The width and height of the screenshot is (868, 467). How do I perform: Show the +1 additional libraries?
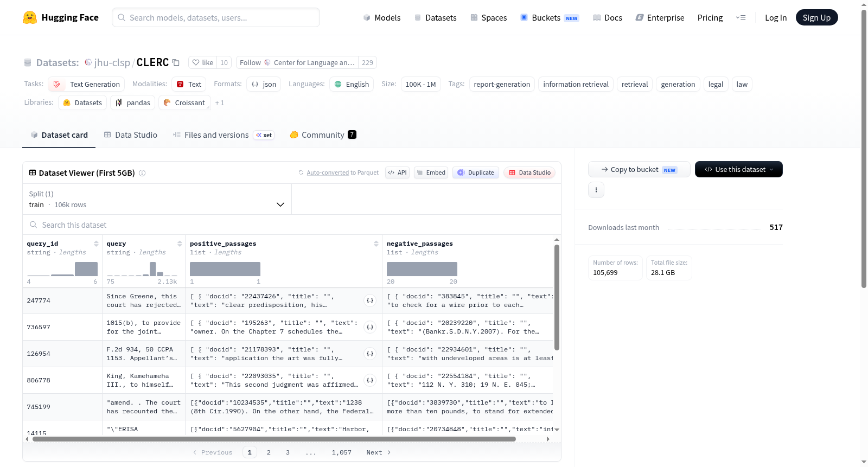coord(219,103)
